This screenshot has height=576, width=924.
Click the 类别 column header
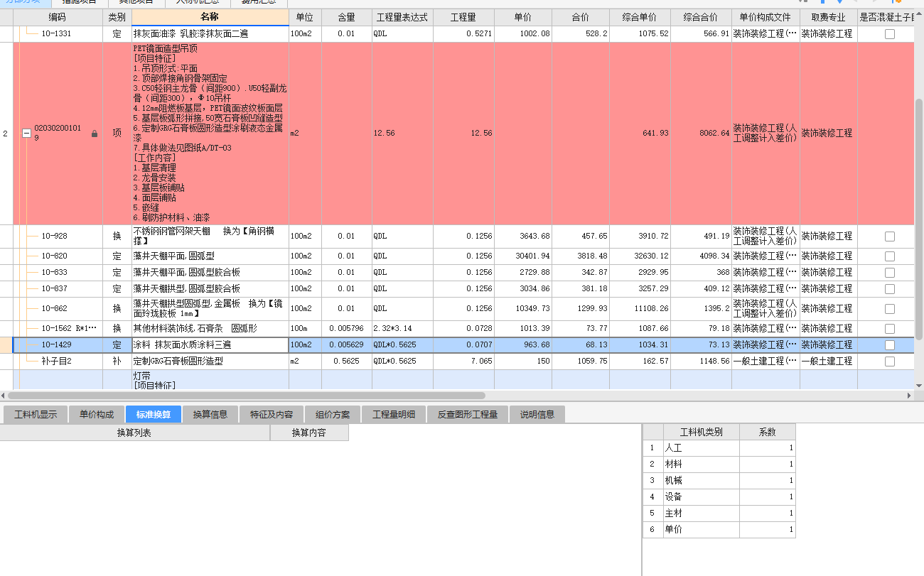click(x=117, y=17)
